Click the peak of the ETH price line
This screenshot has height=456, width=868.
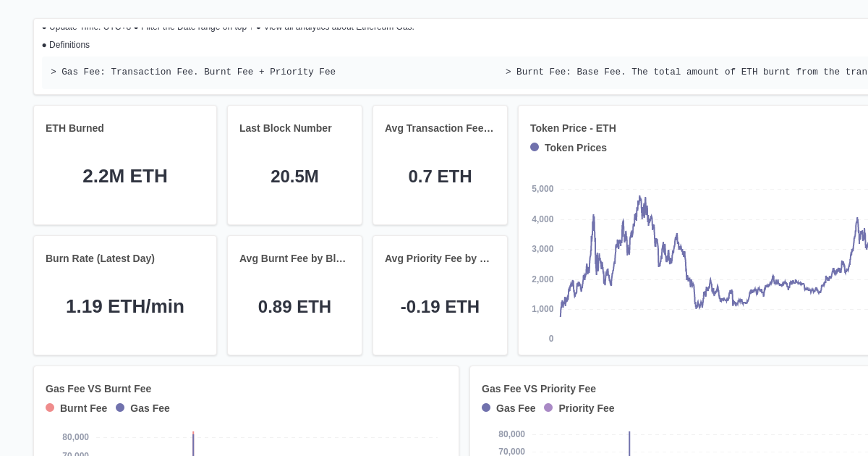click(x=641, y=195)
